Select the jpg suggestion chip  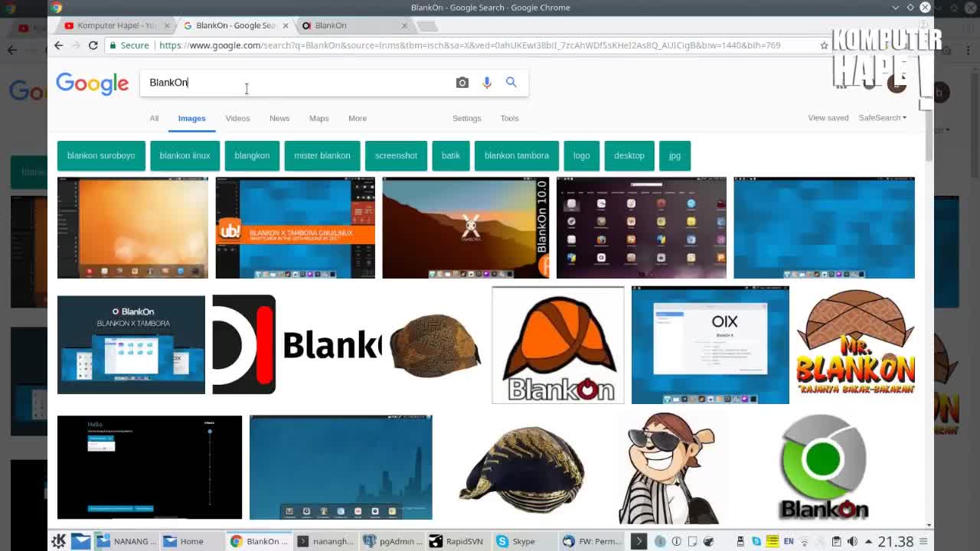(x=675, y=155)
